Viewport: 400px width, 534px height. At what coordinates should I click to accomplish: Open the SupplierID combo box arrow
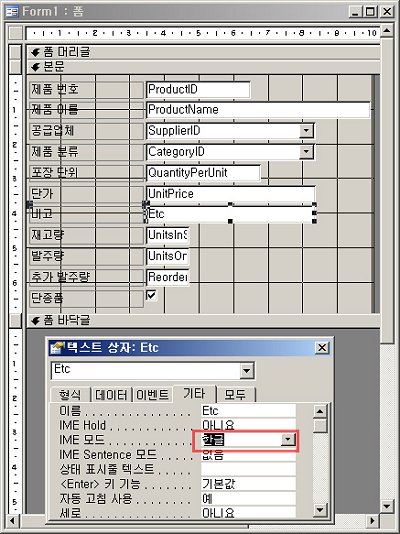[306, 130]
